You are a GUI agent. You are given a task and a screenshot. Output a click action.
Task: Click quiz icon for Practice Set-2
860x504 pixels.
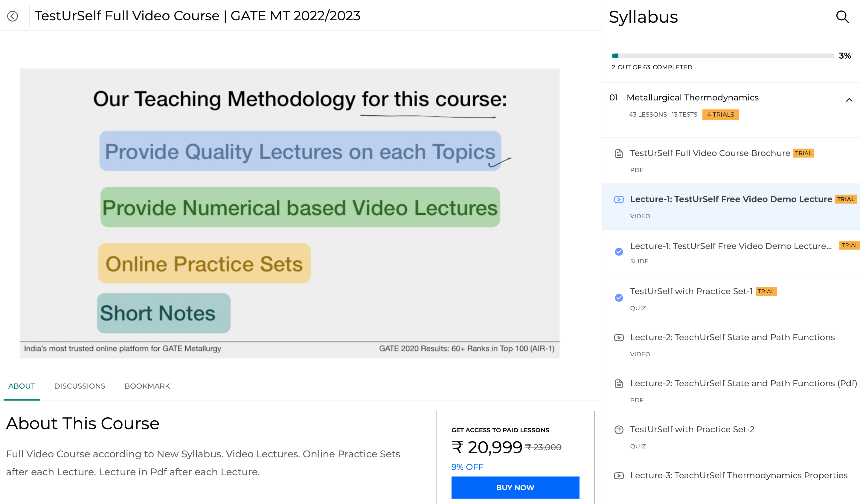pos(619,430)
